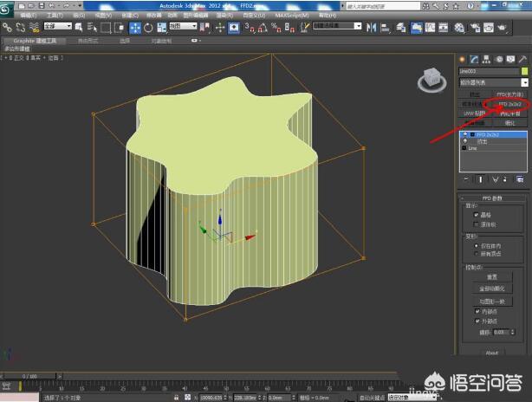532x402 pixels.
Task: Open the Utilities tab with hammer icon
Action: click(x=521, y=59)
